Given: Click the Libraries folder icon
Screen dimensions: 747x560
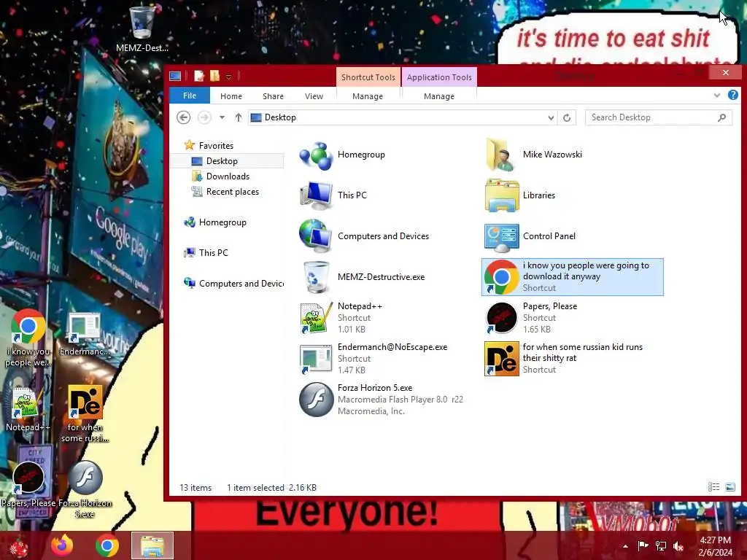Looking at the screenshot, I should (x=502, y=195).
